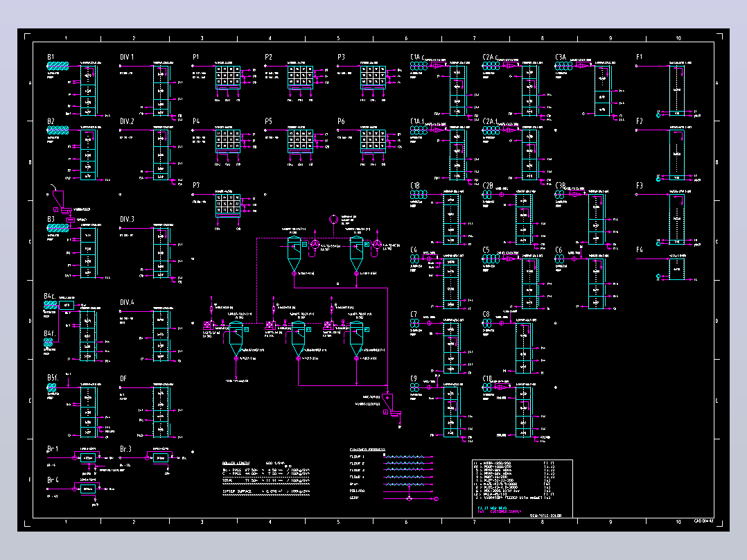Select the B3 section label
This screenshot has width=747, height=560.
(x=51, y=219)
